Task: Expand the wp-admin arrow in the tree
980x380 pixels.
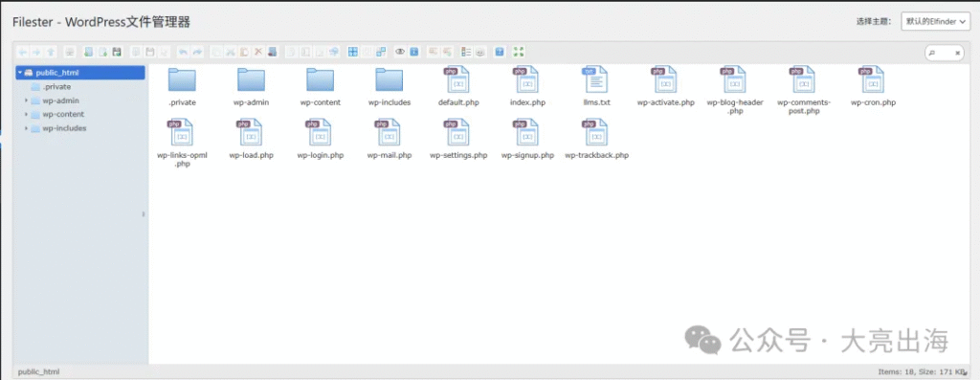Action: click(x=26, y=101)
